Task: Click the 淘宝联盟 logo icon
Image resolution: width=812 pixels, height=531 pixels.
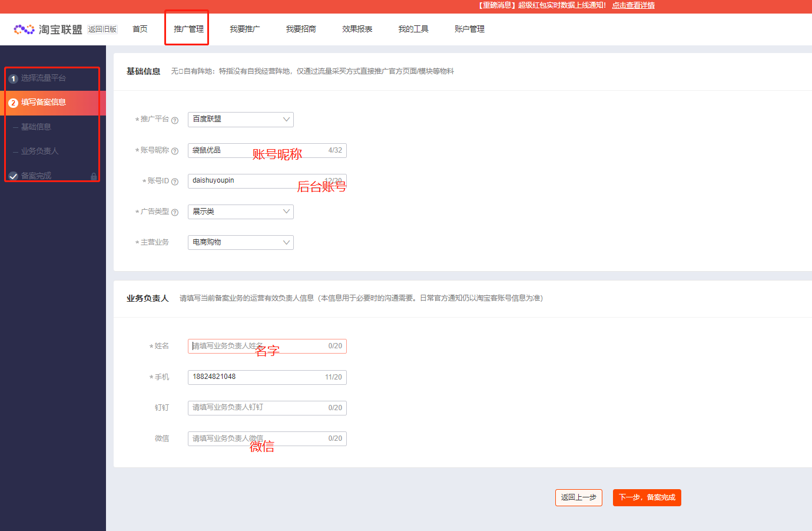Action: [x=24, y=29]
